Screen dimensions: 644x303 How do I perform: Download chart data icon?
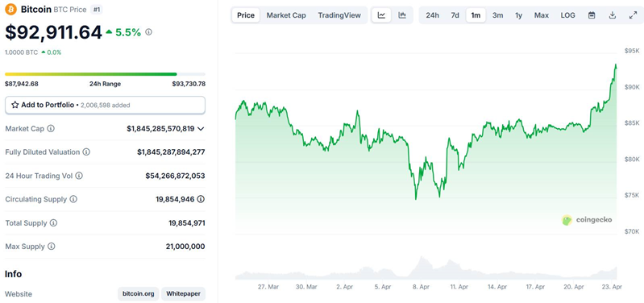coord(612,15)
